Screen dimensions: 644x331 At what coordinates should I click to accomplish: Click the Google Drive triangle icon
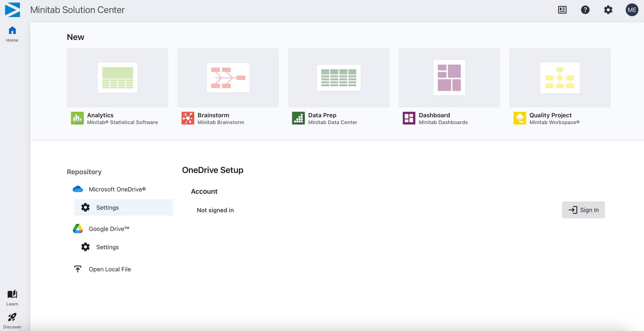click(x=78, y=229)
